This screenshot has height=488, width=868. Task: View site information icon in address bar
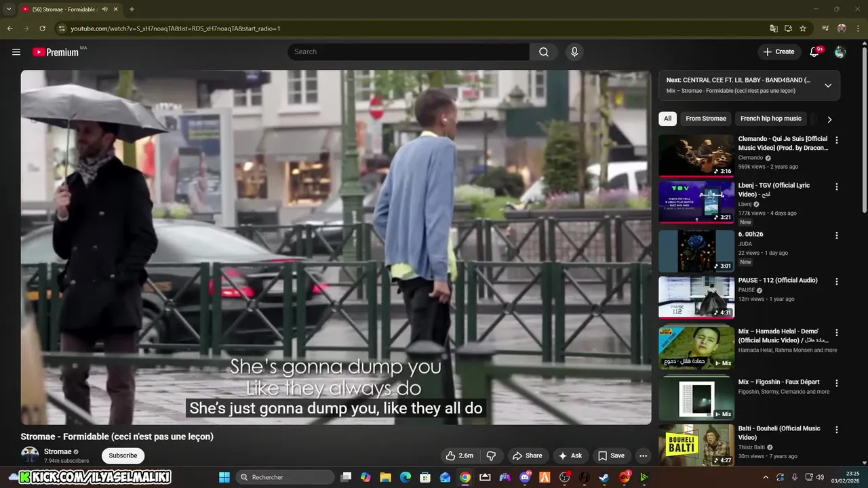[x=62, y=28]
